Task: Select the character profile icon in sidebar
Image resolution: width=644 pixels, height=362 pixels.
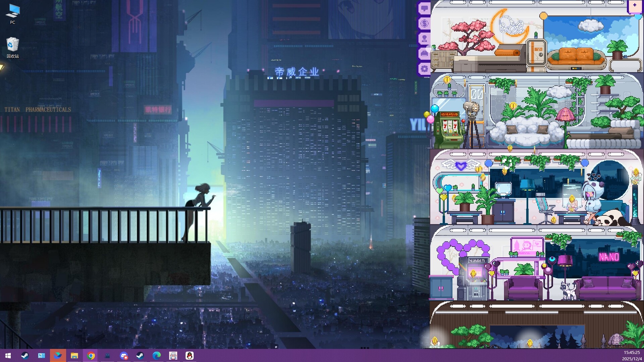Action: click(x=424, y=39)
